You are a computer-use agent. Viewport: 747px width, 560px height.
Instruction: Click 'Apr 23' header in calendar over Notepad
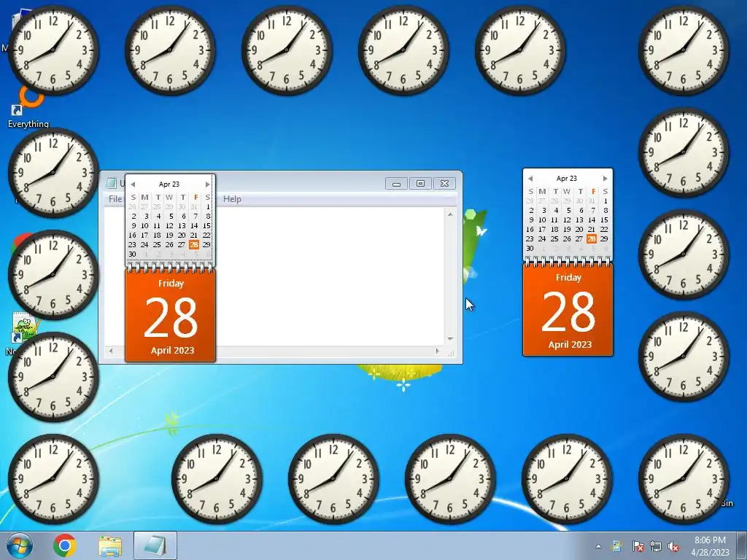[169, 184]
